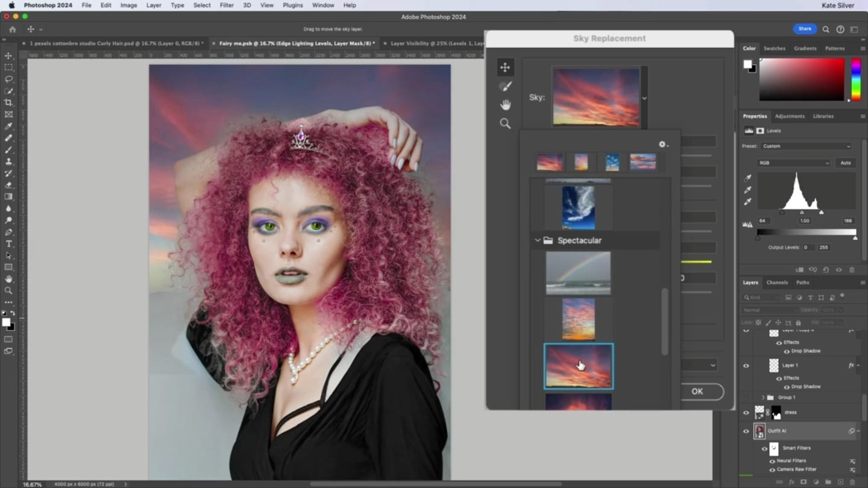This screenshot has height=488, width=868.
Task: Expand the Group 1 folder
Action: point(763,397)
